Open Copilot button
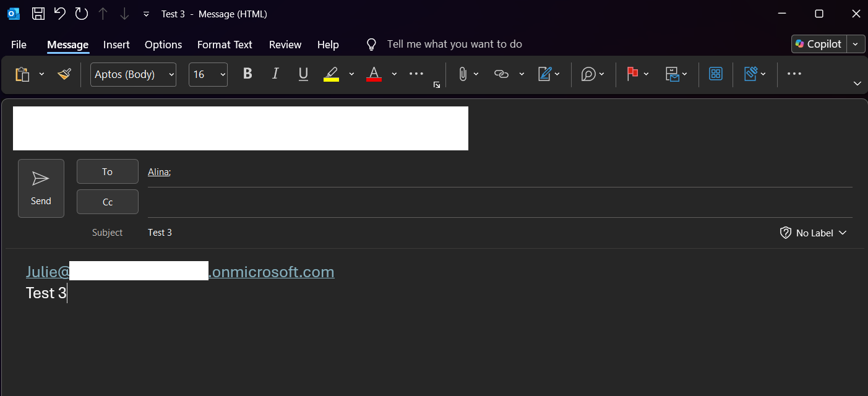 pos(819,44)
